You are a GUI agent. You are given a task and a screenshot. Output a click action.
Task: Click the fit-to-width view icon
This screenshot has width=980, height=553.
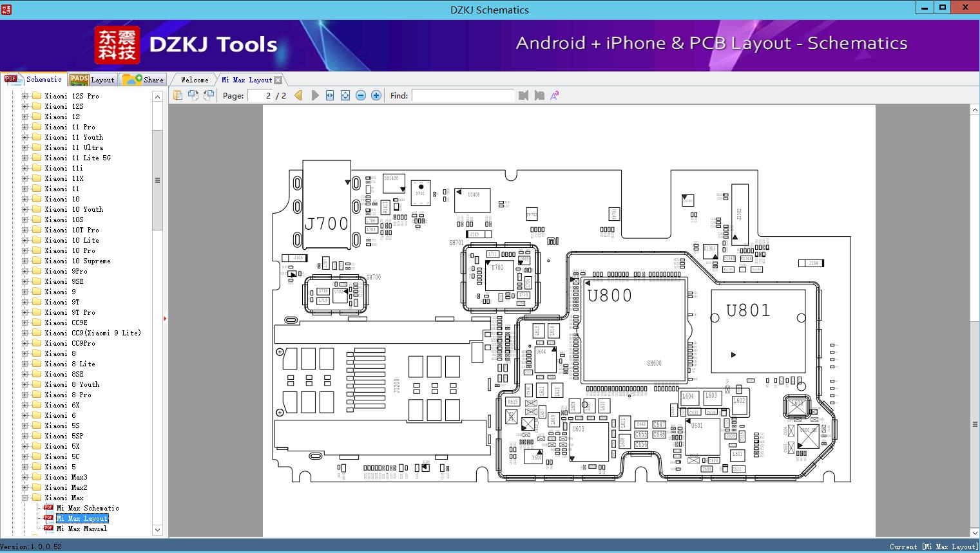[x=329, y=95]
